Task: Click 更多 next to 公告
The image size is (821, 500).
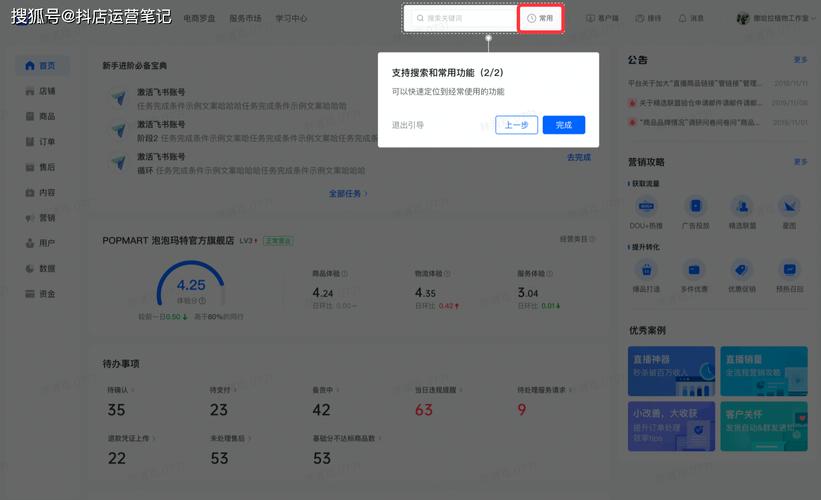Action: pyautogui.click(x=801, y=60)
